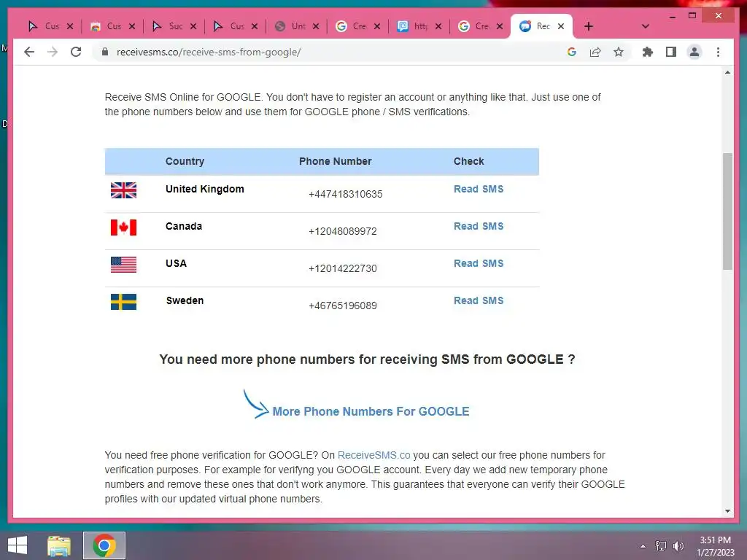This screenshot has height=560, width=747.
Task: Close the 'Unt' tab
Action: (315, 26)
